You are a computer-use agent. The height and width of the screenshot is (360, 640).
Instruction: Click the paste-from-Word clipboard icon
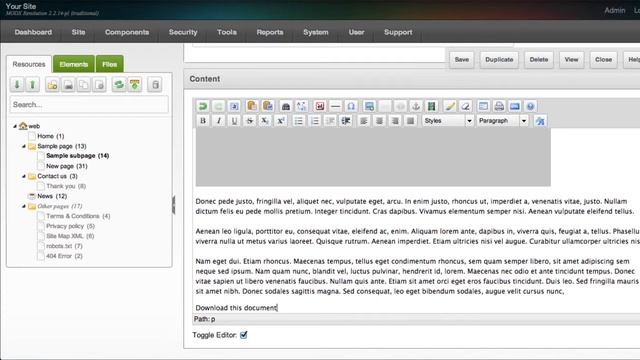[268, 107]
